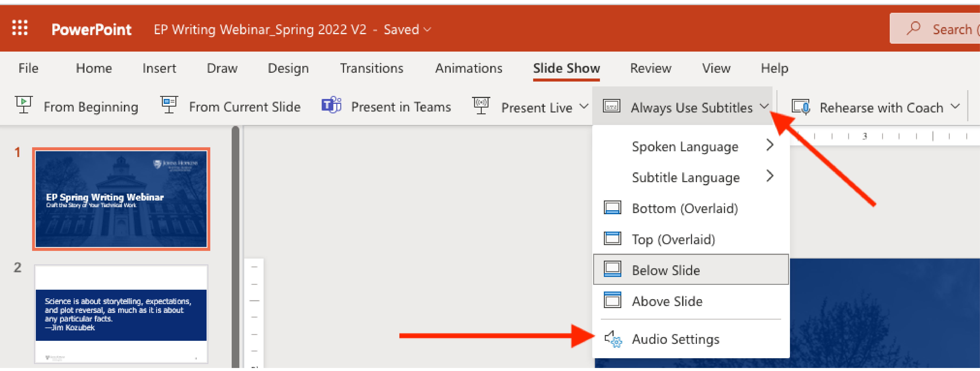Select slide 2 thumbnail with Kozubek quote
This screenshot has width=980, height=371.
point(121,314)
